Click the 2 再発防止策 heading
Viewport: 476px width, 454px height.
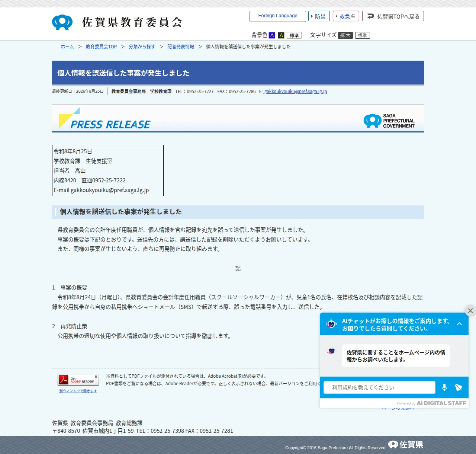(70, 326)
